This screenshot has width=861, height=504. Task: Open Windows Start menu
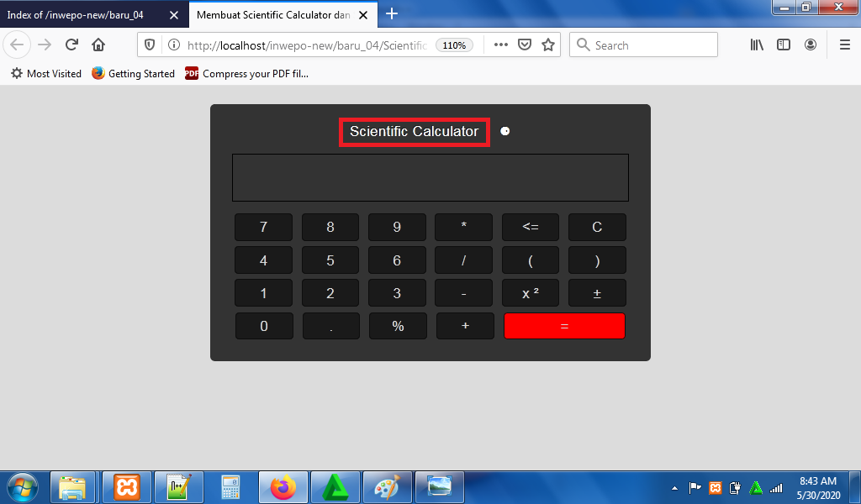pos(23,487)
